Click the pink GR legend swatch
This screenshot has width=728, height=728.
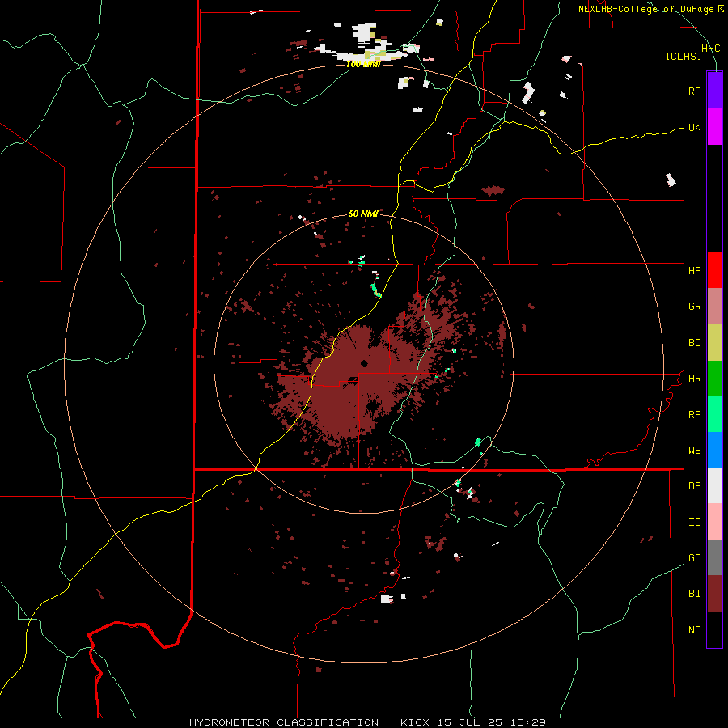click(x=714, y=307)
